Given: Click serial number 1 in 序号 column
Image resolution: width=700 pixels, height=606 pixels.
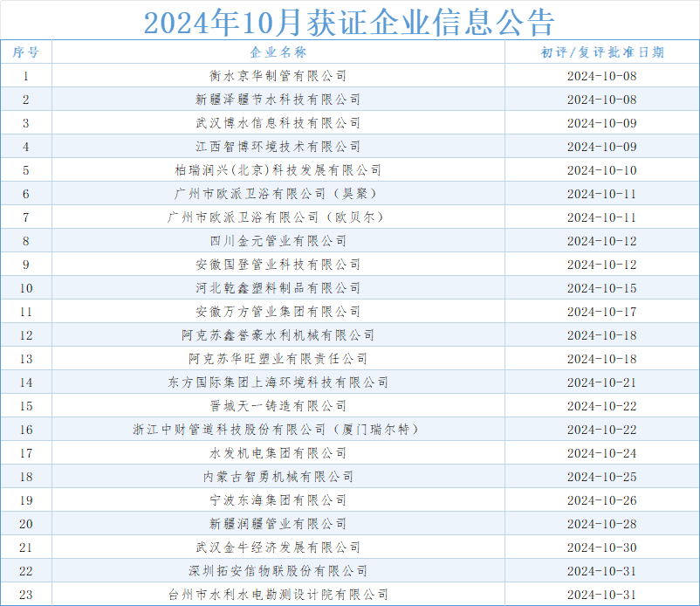Looking at the screenshot, I should coord(26,76).
